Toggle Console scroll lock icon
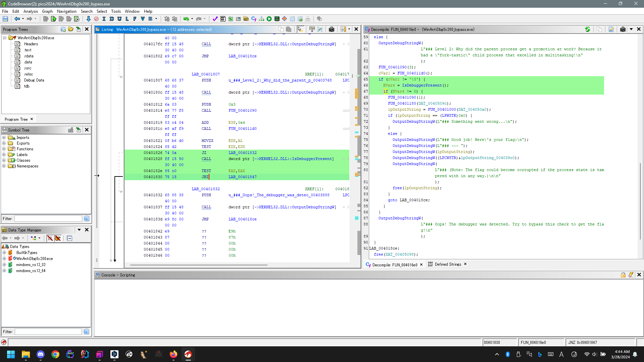Viewport: 644px width, 362px height. pyautogui.click(x=623, y=275)
